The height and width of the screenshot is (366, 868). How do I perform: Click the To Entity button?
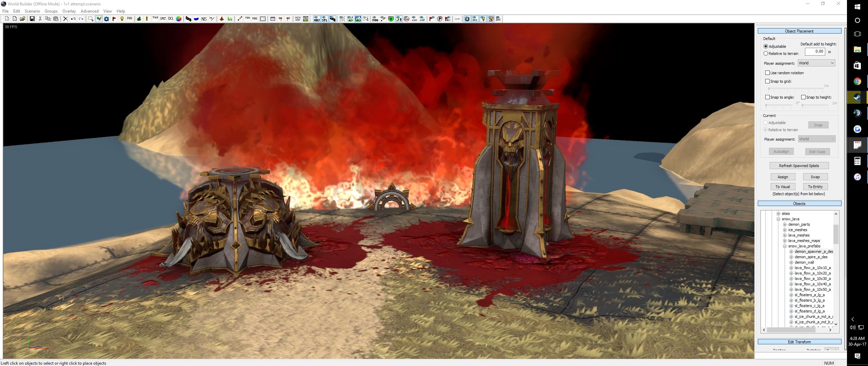tap(815, 187)
